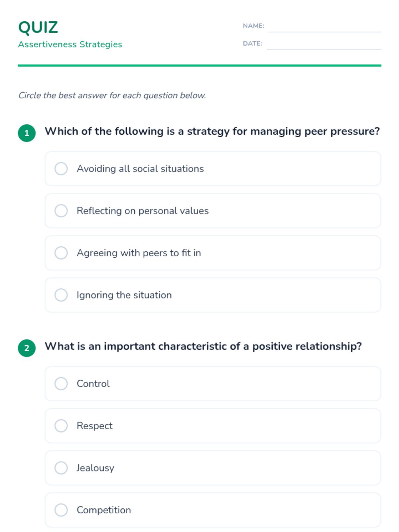The height and width of the screenshot is (532, 399).
Task: Choose 'Reflecting on personal values' radio option
Action: pos(61,211)
